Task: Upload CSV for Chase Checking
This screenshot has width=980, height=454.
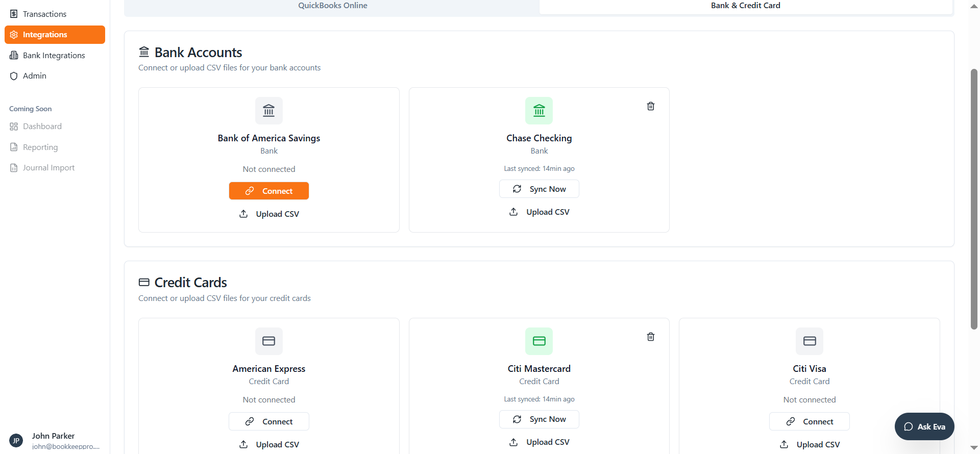Action: [539, 212]
